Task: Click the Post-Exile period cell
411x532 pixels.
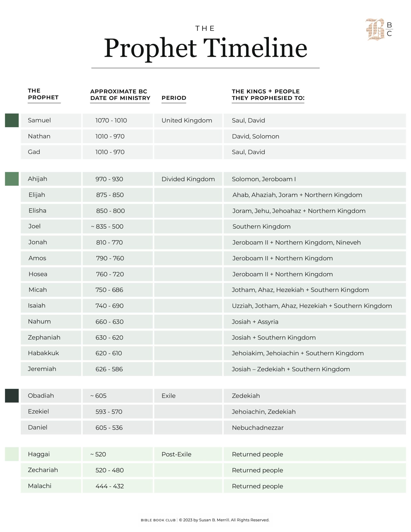Action: pyautogui.click(x=188, y=454)
